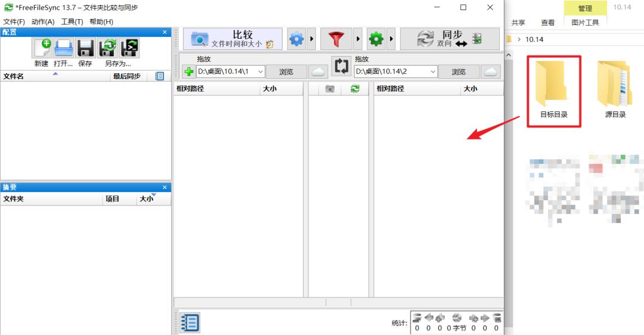Add folder pair with green plus

[189, 72]
